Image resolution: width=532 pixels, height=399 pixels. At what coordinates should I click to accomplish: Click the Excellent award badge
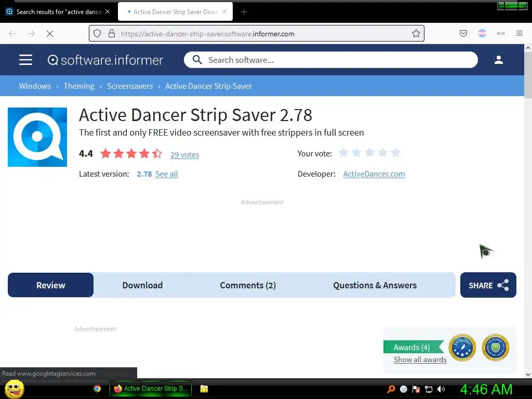462,348
